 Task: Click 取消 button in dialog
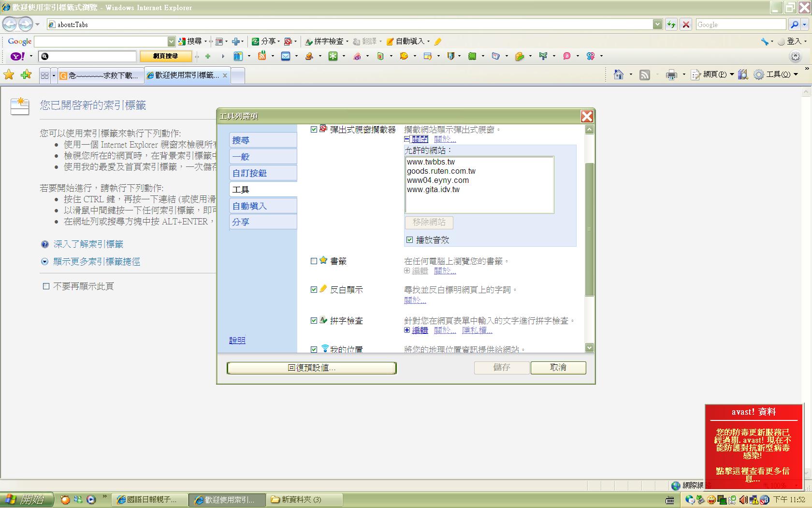(558, 368)
